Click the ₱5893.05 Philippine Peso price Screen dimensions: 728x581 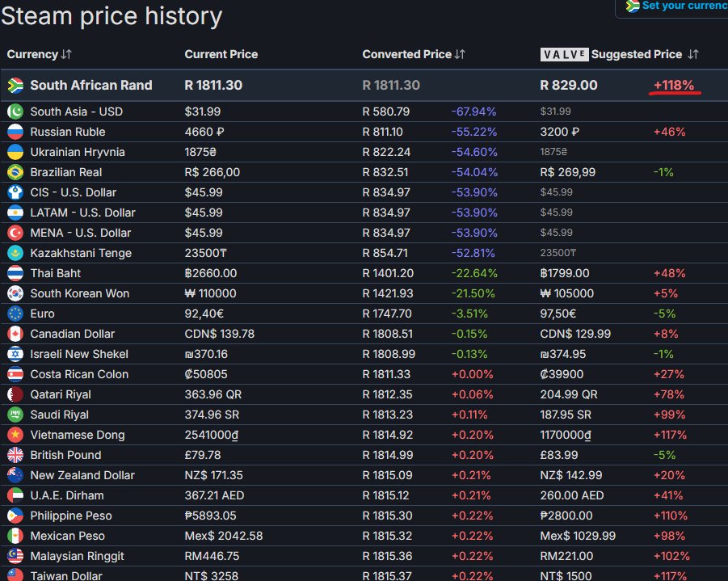(210, 516)
